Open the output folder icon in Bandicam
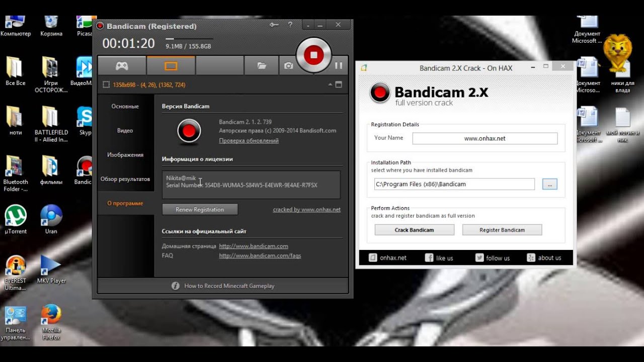This screenshot has height=362, width=644. 261,65
